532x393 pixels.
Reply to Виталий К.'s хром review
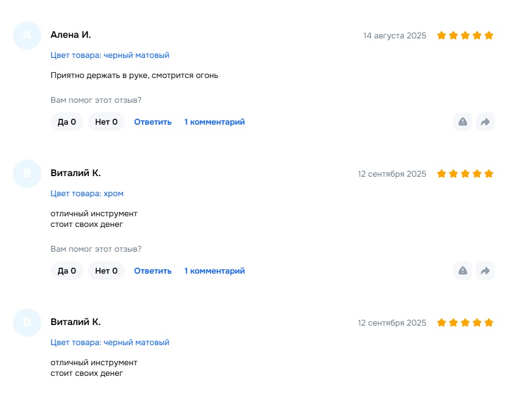tap(153, 271)
